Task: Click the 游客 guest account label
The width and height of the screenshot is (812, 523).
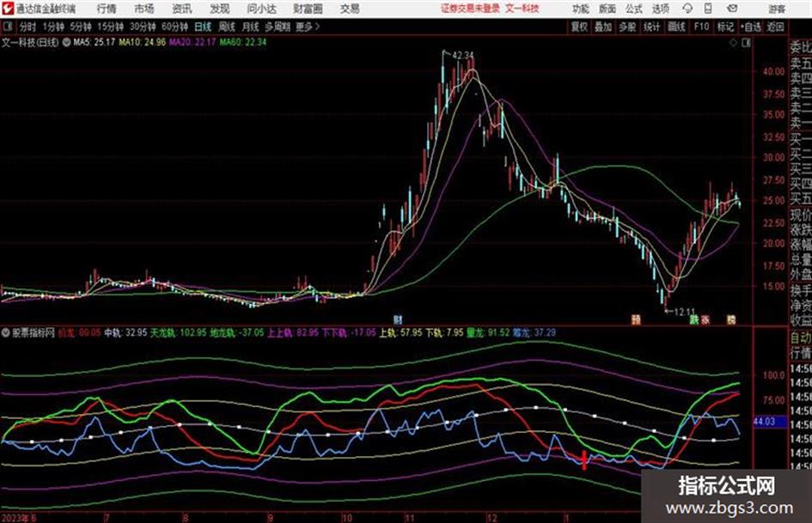Action: pyautogui.click(x=776, y=9)
